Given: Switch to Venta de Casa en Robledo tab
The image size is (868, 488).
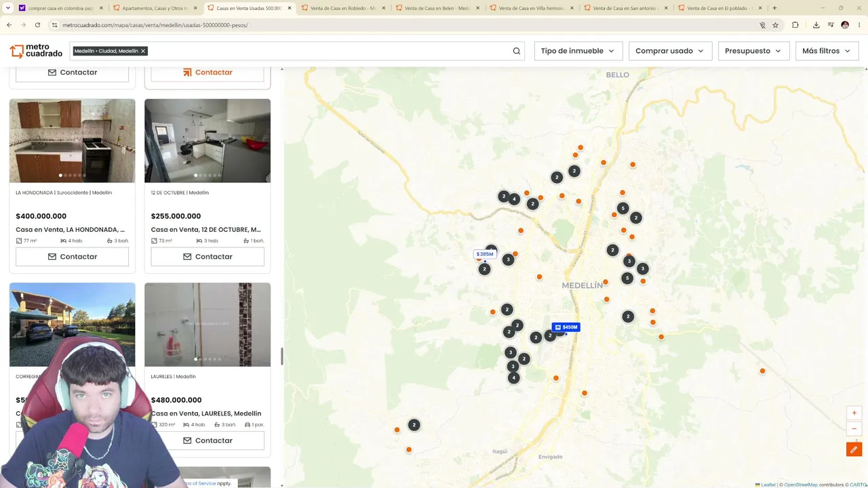Looking at the screenshot, I should click(x=343, y=8).
